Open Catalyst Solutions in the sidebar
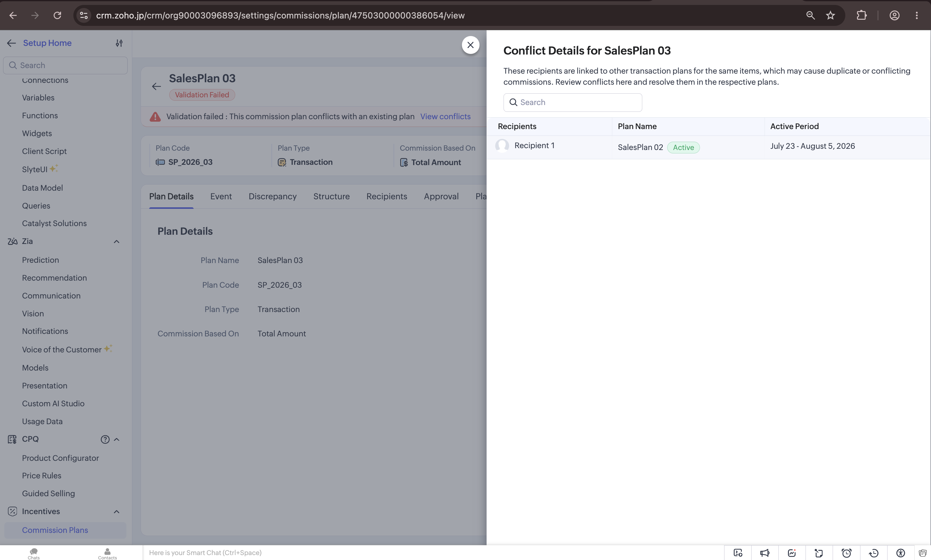The image size is (931, 560). coord(54,223)
